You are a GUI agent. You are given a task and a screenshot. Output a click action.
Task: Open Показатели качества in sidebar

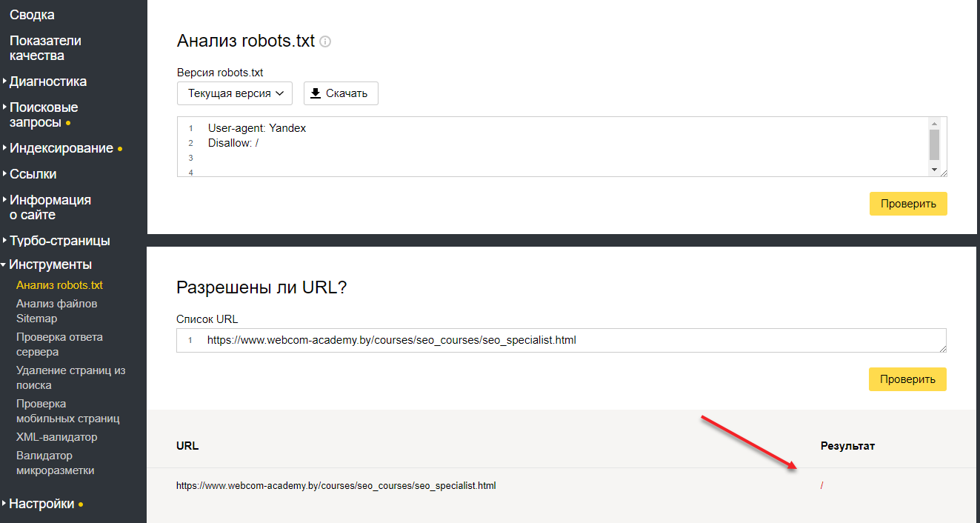click(45, 48)
